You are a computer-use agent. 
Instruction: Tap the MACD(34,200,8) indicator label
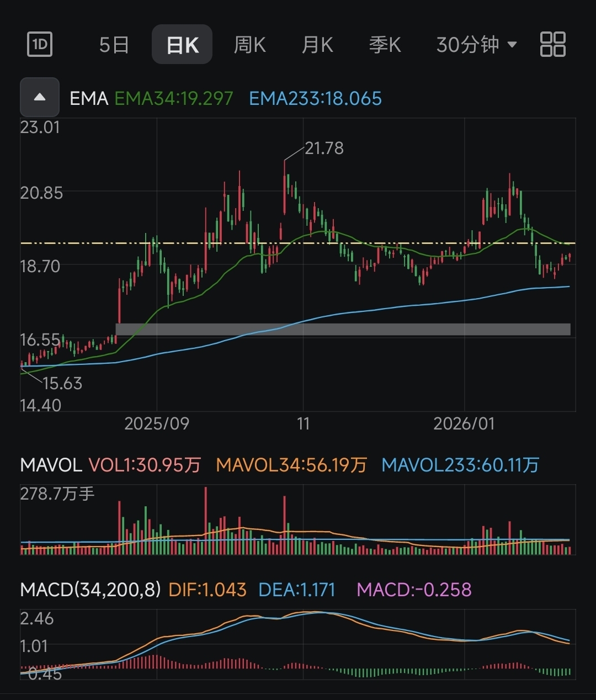[91, 590]
